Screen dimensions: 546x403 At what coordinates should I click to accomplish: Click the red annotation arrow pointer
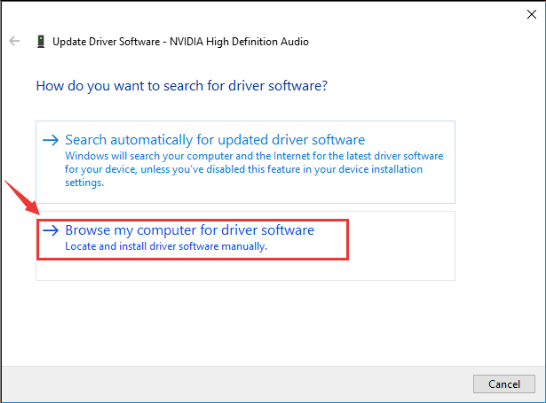tap(22, 197)
